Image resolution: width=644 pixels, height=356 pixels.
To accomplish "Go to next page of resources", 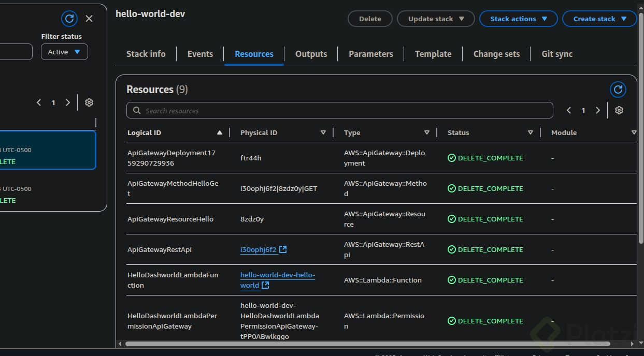I will (x=598, y=110).
